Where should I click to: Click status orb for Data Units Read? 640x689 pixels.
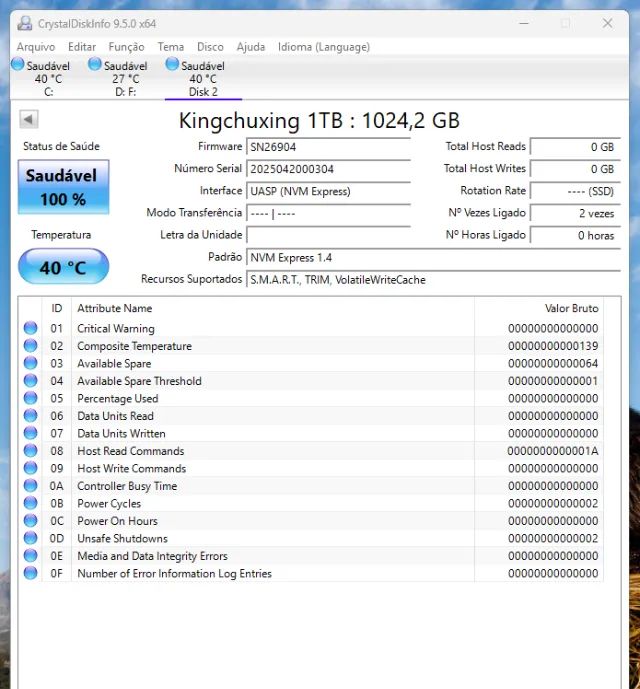[x=30, y=415]
